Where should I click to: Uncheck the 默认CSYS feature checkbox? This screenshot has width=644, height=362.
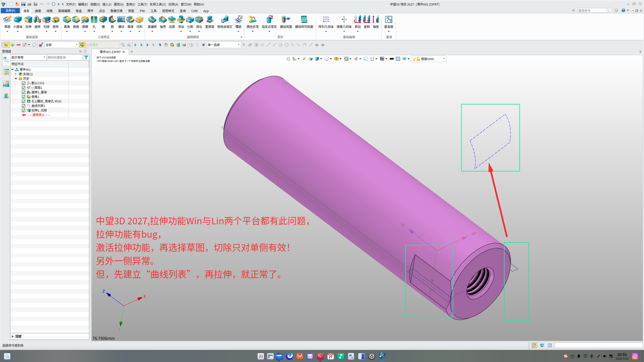[23, 83]
